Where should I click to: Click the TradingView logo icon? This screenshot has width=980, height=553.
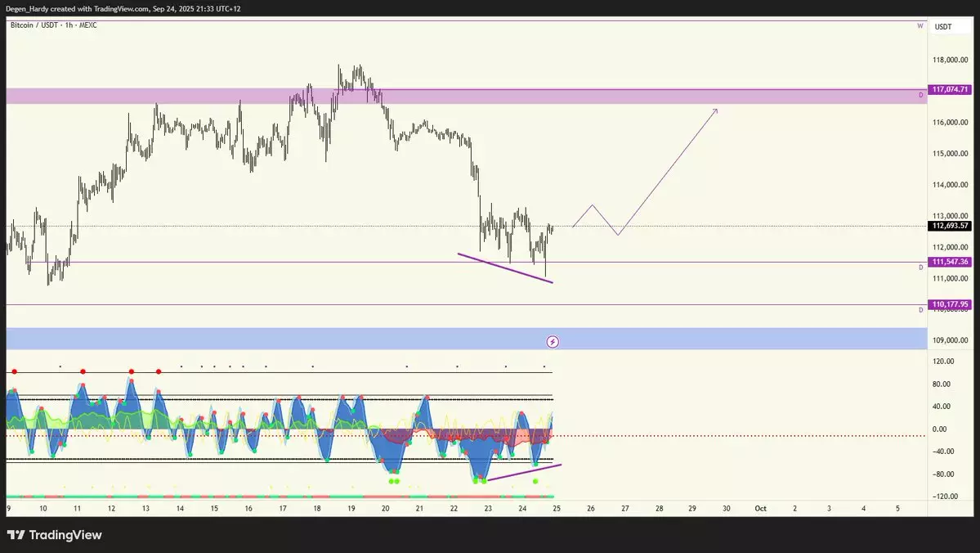(16, 535)
